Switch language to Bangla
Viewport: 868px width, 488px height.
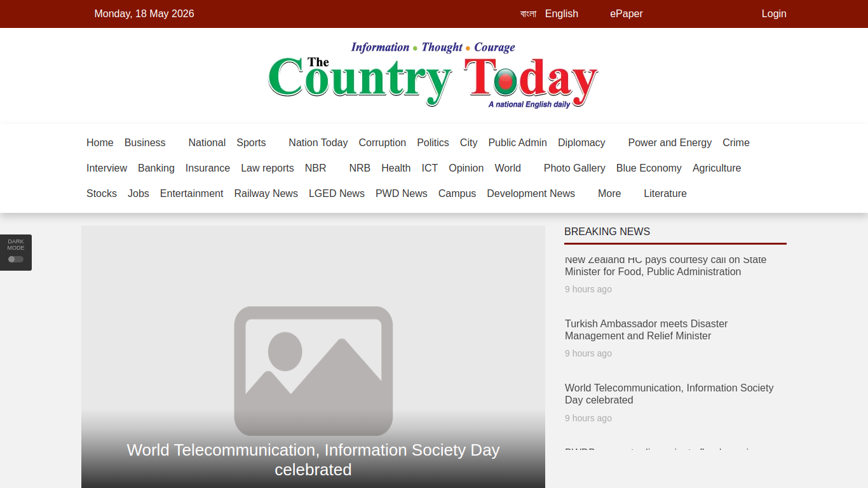pos(528,14)
